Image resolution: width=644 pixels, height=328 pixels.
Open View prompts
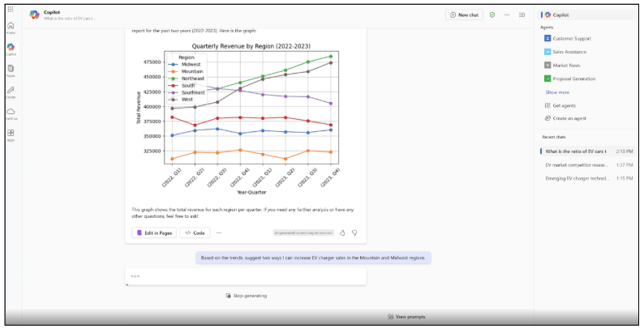(x=406, y=317)
